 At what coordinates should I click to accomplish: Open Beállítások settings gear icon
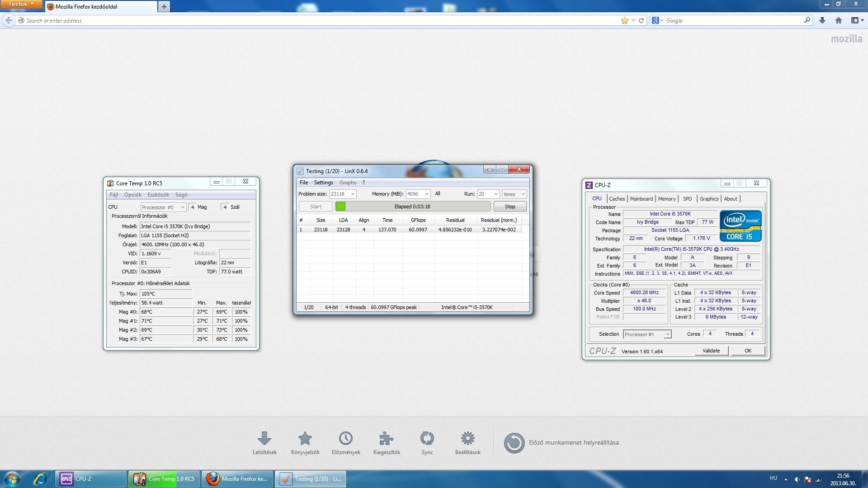coord(467,439)
